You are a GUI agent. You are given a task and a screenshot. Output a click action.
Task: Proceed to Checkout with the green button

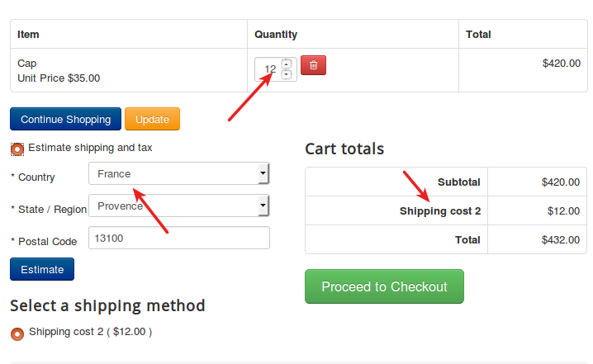click(384, 286)
